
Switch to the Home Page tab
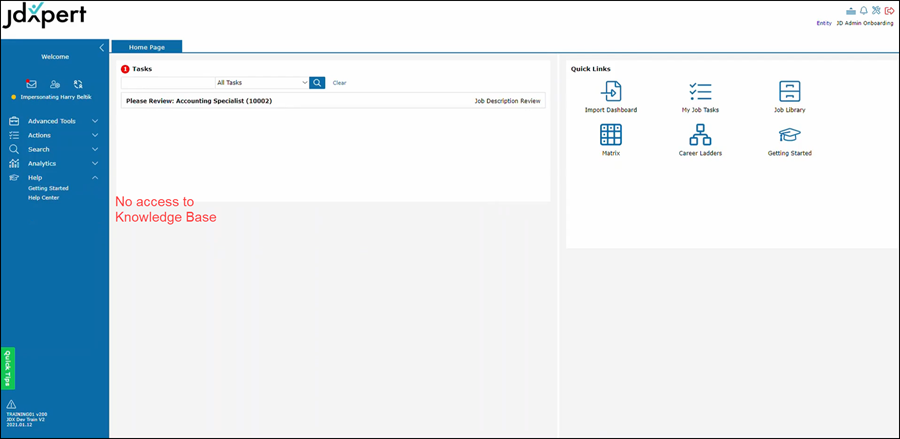146,47
